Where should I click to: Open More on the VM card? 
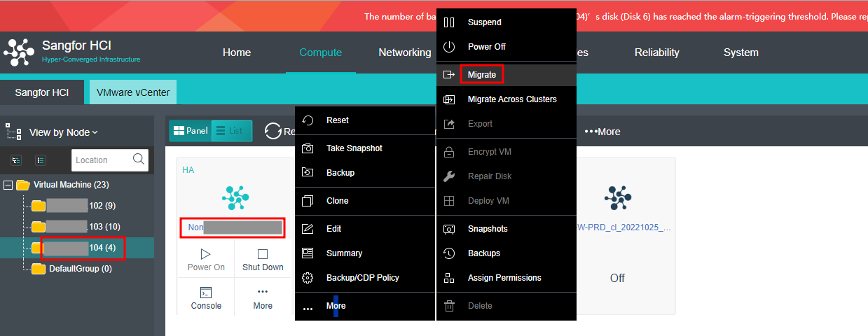263,298
